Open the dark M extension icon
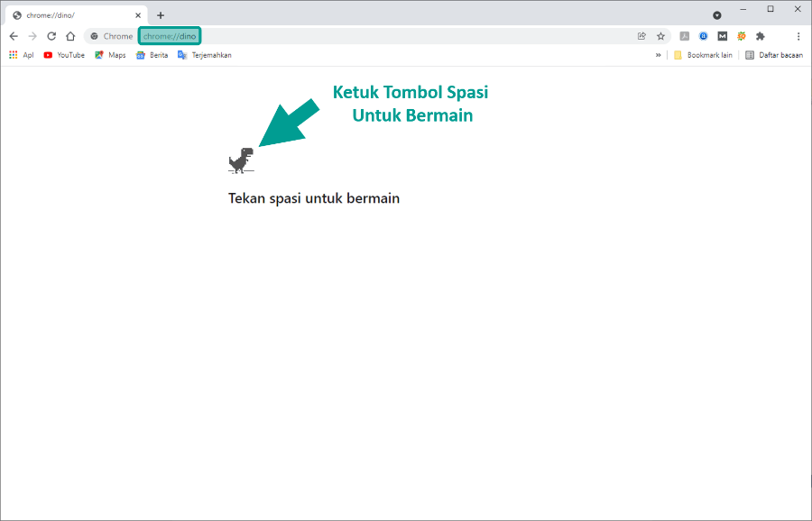812x521 pixels. click(x=723, y=36)
